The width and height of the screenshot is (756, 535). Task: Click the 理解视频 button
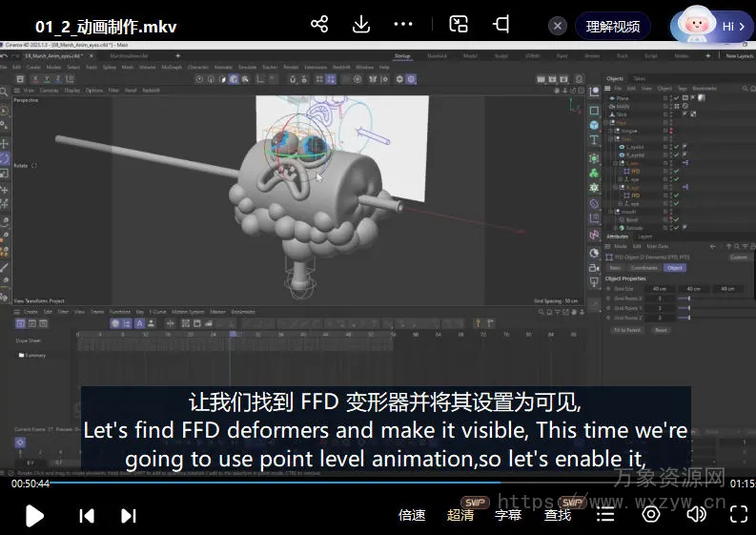pyautogui.click(x=612, y=26)
